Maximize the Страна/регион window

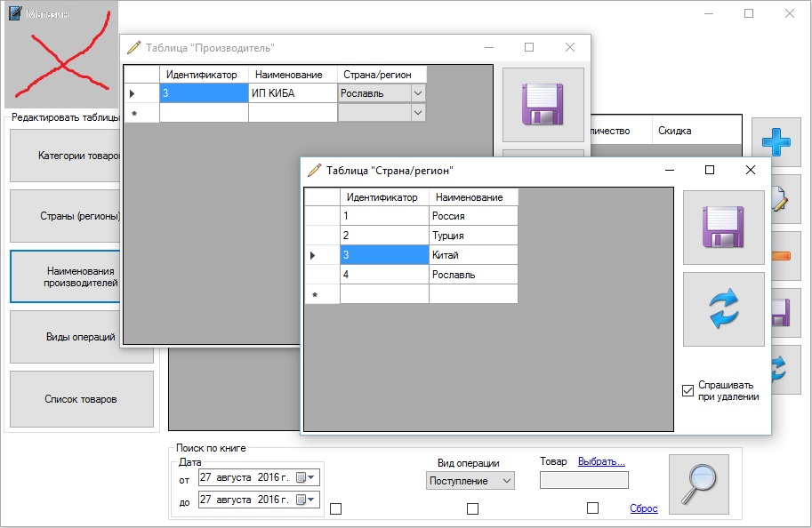[x=710, y=170]
